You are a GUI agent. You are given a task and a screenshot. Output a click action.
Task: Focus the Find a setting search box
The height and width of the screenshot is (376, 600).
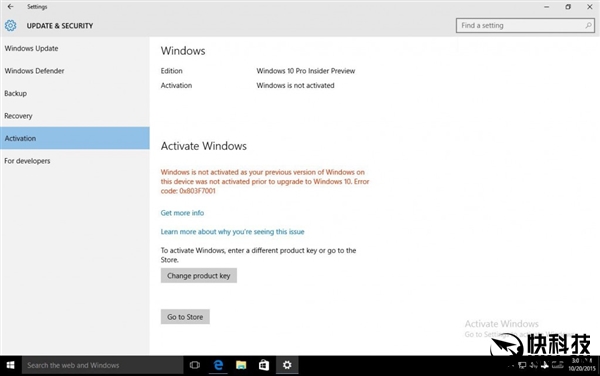[x=525, y=26]
